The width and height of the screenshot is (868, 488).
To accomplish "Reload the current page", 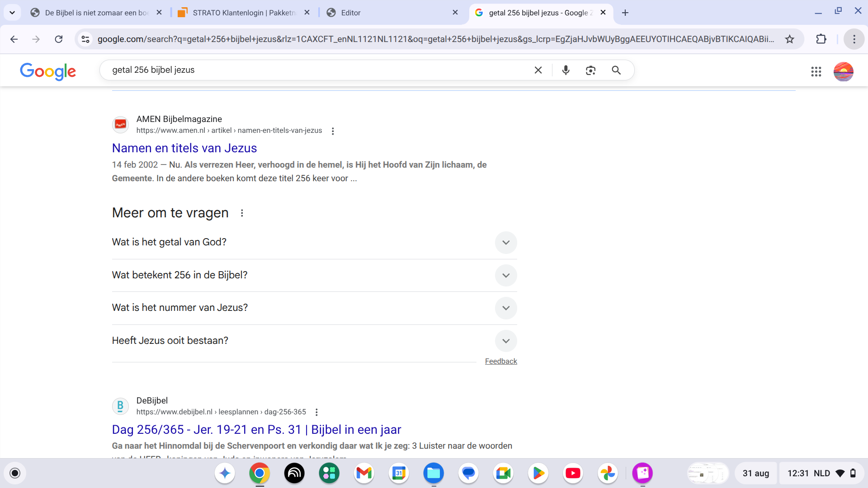I will click(x=59, y=39).
